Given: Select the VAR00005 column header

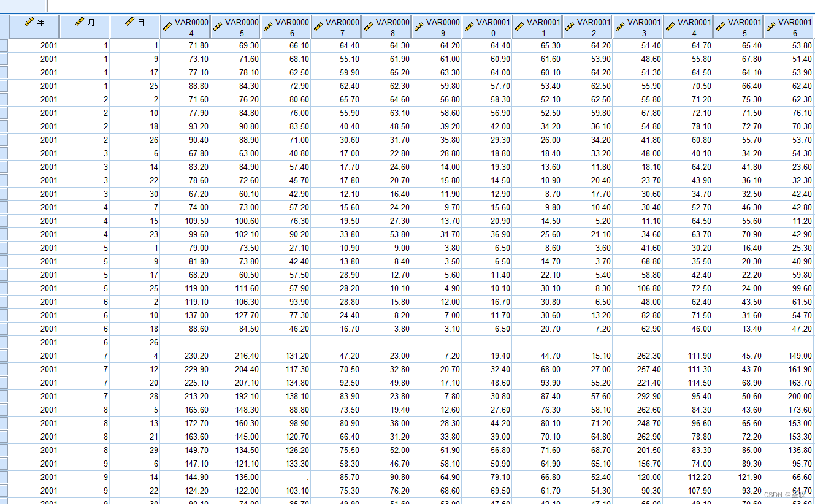Looking at the screenshot, I should coord(235,27).
